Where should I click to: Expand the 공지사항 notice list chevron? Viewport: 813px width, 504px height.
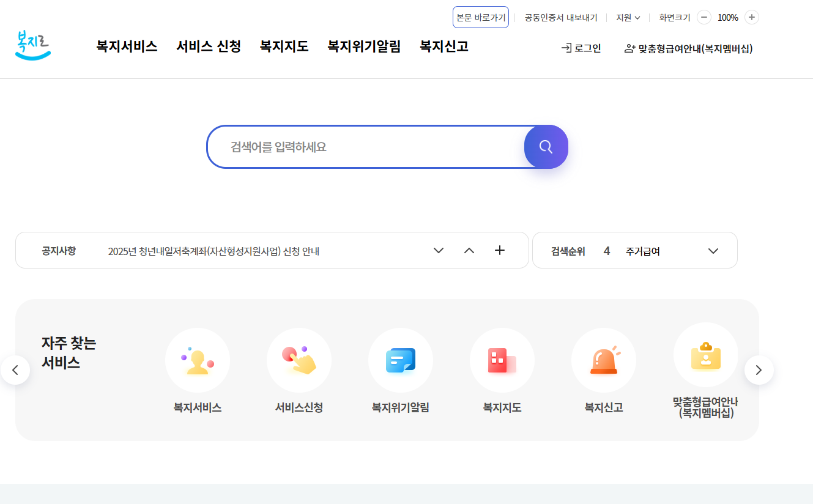coord(438,250)
